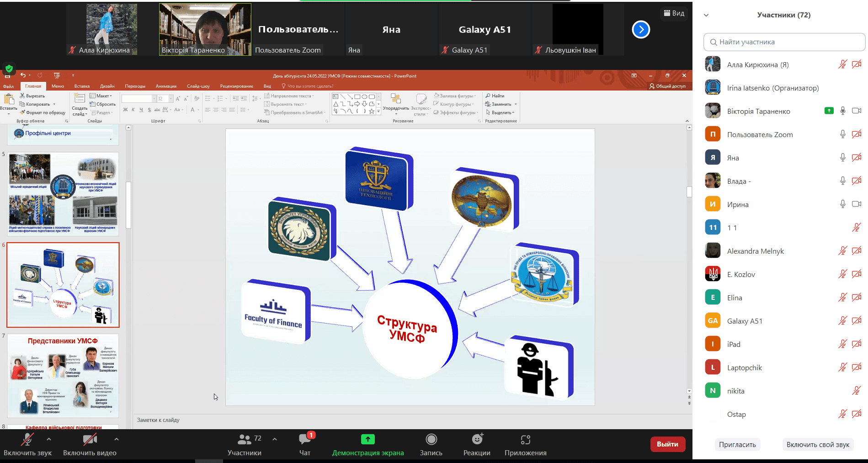868x463 pixels.
Task: Toggle text shadow formatting
Action: point(149,110)
